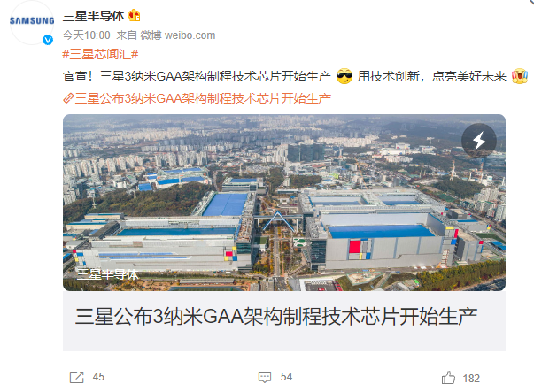The width and height of the screenshot is (534, 392).
Task: Open the #三星芯闻汇# hashtag topic
Action: (x=100, y=54)
